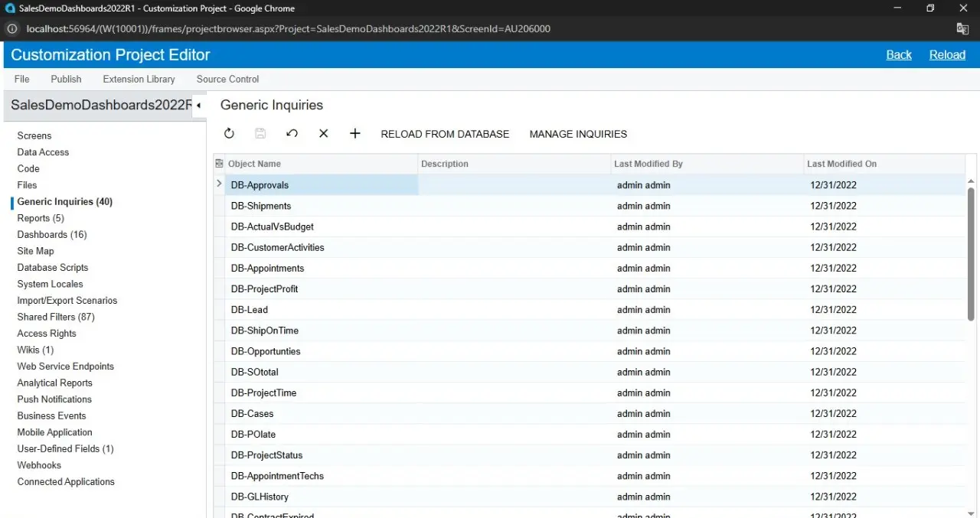Sort by the Object Name column header

[322, 164]
